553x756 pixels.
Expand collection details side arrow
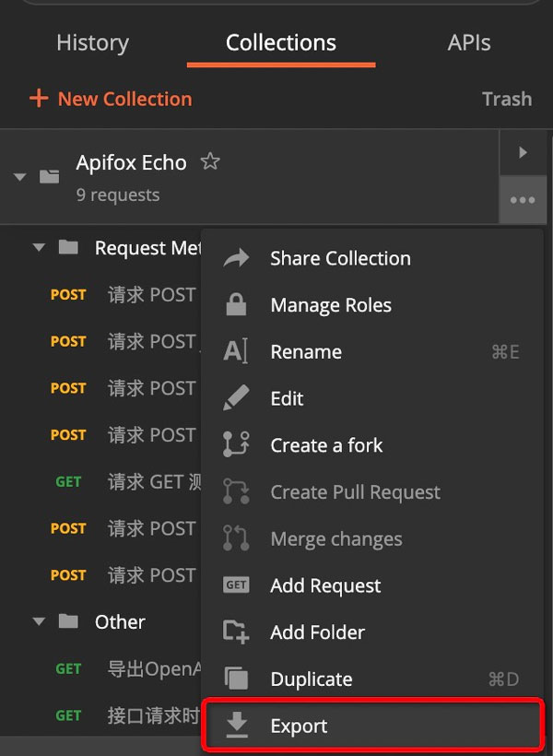click(523, 152)
